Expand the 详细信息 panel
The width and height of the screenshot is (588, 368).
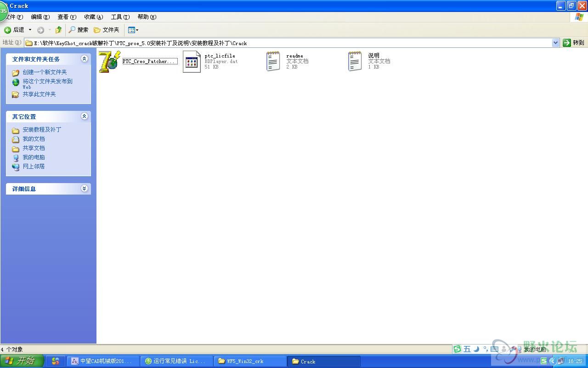point(84,189)
